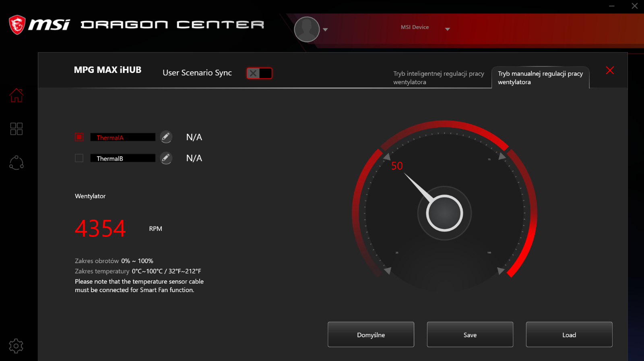Image resolution: width=644 pixels, height=361 pixels.
Task: Close the Dragon Center window
Action: click(635, 6)
